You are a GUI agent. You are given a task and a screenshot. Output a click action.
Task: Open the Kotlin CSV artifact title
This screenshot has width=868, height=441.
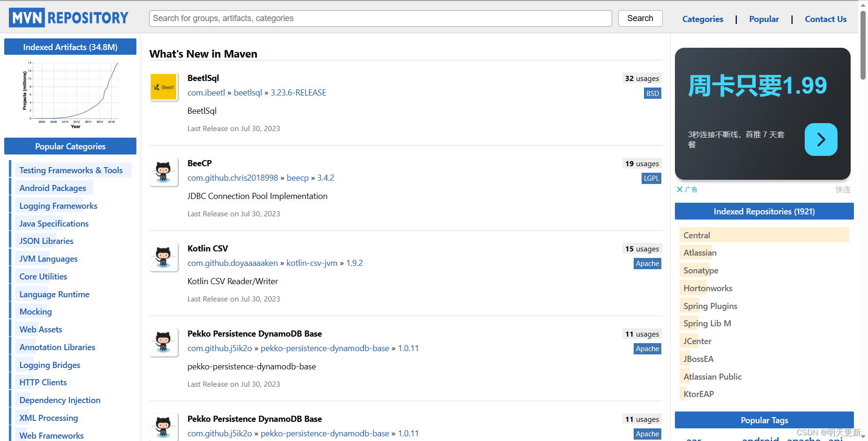click(x=208, y=249)
